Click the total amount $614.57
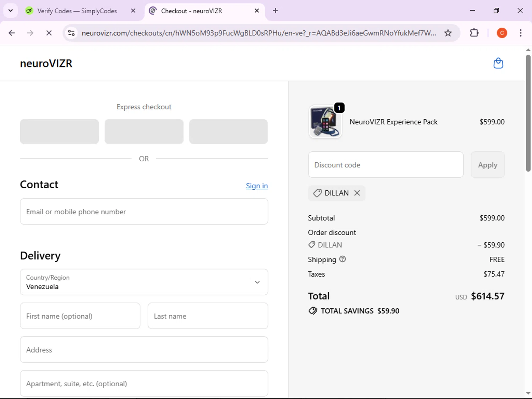The width and height of the screenshot is (532, 399). coord(487,296)
